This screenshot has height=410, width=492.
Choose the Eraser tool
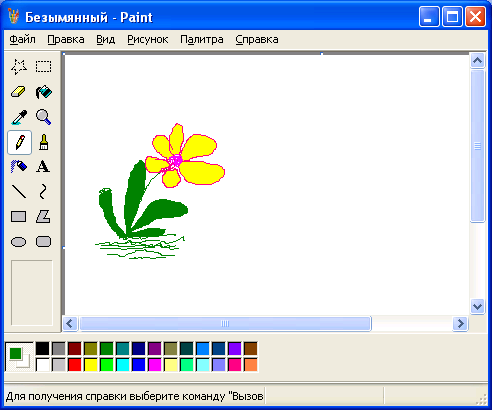tap(19, 92)
